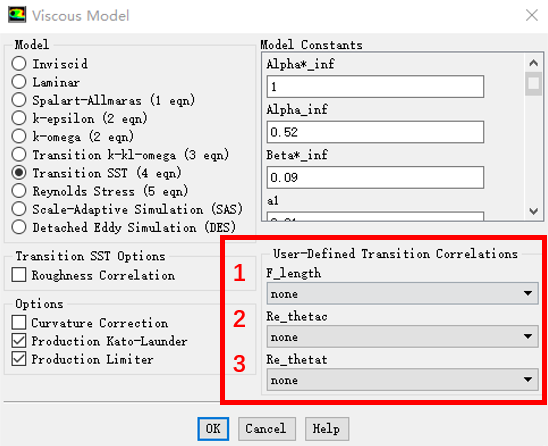
Task: Close the Viscous Model dialog
Action: tap(532, 15)
